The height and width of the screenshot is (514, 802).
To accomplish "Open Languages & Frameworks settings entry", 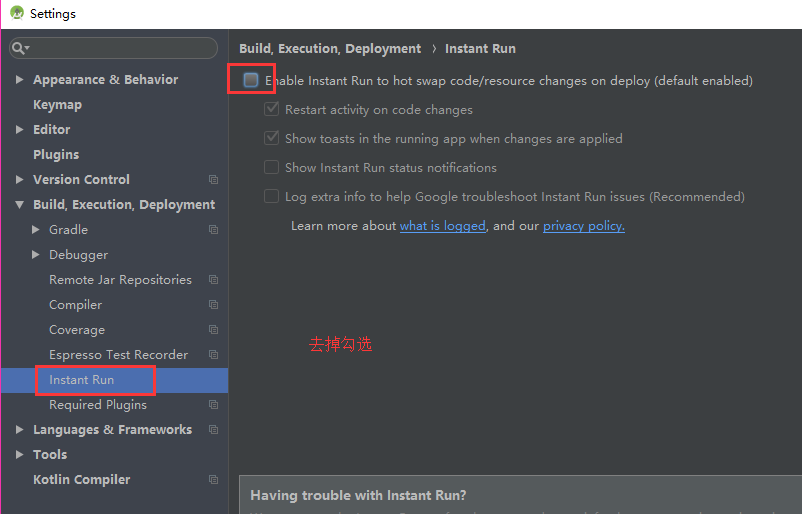I will pos(113,430).
